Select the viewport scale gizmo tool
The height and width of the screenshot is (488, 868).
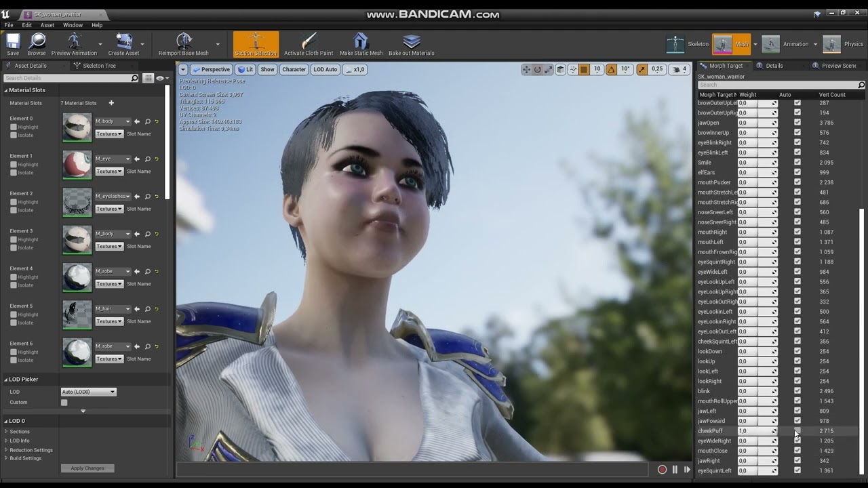548,69
